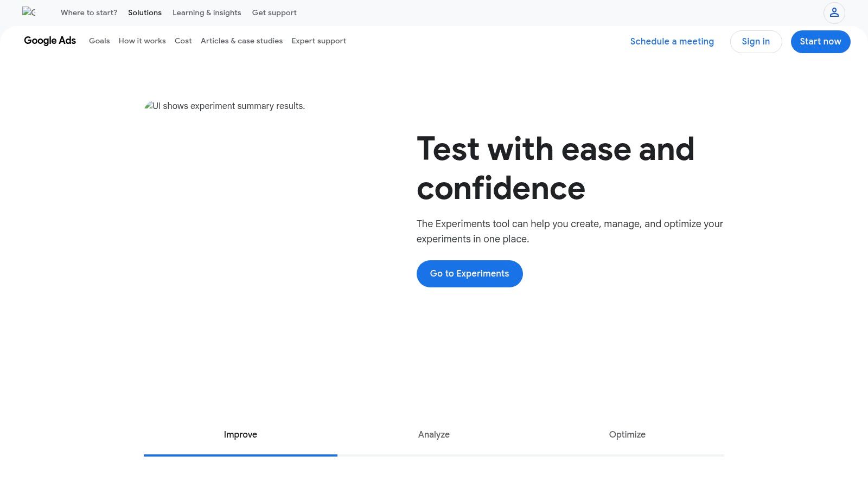Select Goals in the navigation

click(x=99, y=41)
